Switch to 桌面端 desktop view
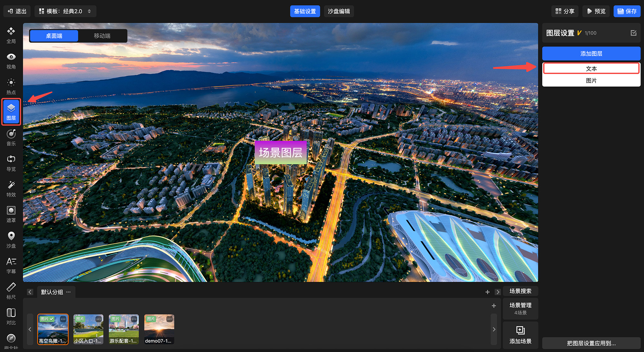644x352 pixels. coord(54,36)
